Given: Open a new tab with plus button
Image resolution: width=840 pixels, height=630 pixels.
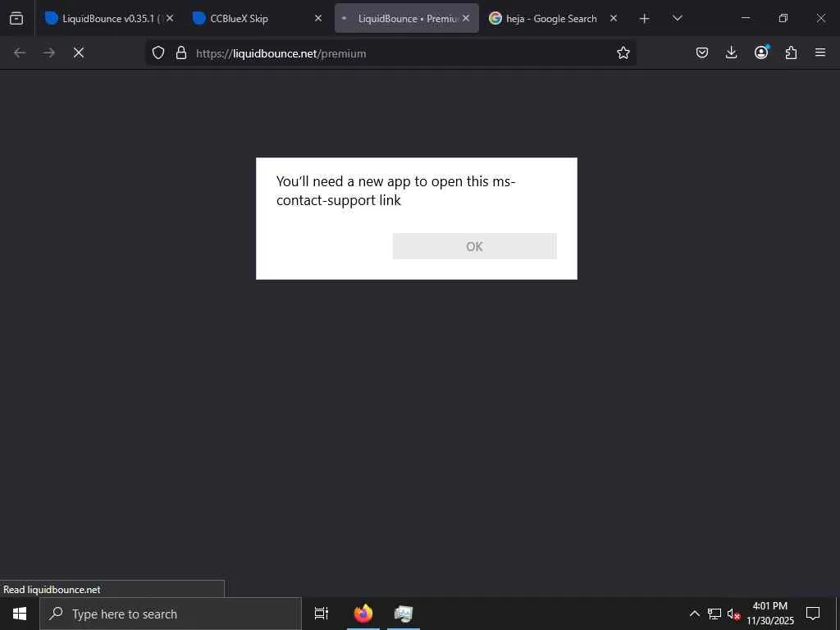Looking at the screenshot, I should pyautogui.click(x=645, y=19).
